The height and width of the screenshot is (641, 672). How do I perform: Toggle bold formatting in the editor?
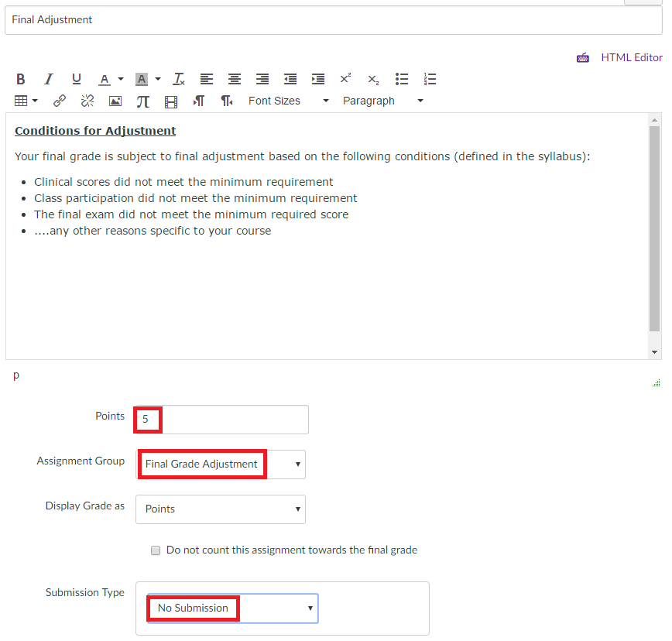coord(21,79)
